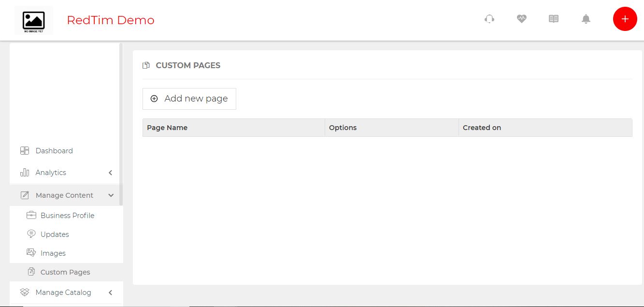Open the bell notifications icon
Viewport: 644px width, 307px height.
tap(586, 19)
